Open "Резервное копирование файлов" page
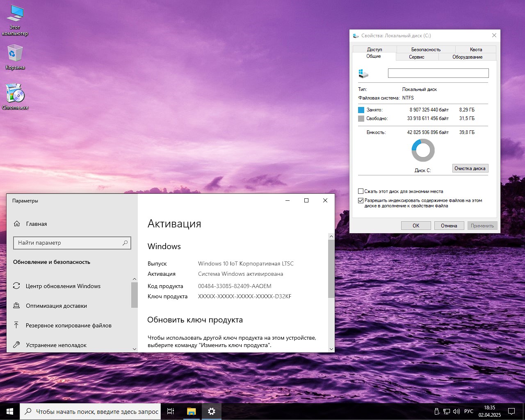The image size is (525, 420). click(x=69, y=325)
